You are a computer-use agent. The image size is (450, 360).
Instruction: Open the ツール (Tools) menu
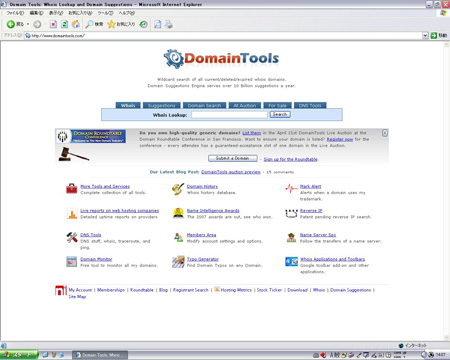click(106, 13)
